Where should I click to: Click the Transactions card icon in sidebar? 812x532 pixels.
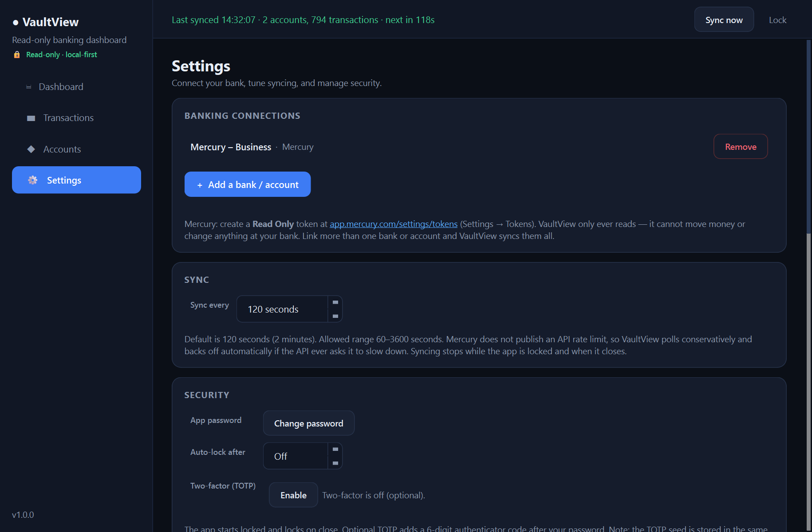pyautogui.click(x=31, y=118)
